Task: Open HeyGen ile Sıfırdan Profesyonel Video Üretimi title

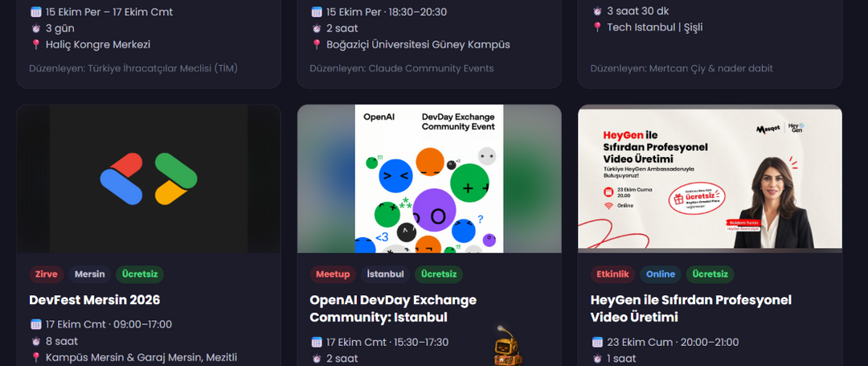Action: (x=691, y=309)
